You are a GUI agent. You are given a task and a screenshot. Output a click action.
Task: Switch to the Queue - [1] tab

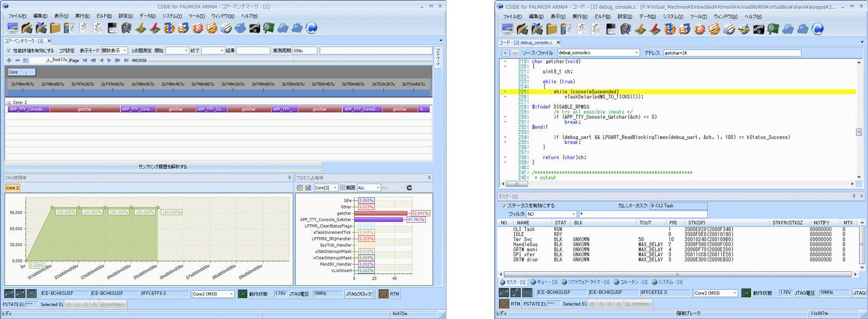coord(543,282)
